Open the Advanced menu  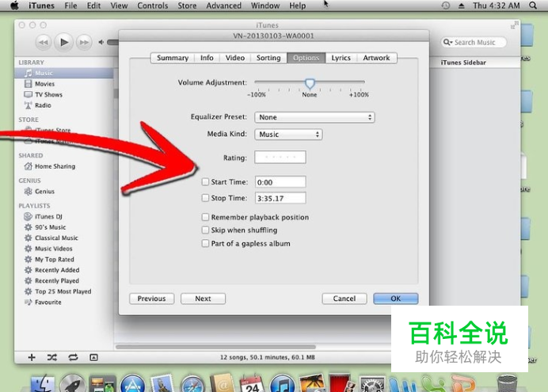(x=223, y=6)
